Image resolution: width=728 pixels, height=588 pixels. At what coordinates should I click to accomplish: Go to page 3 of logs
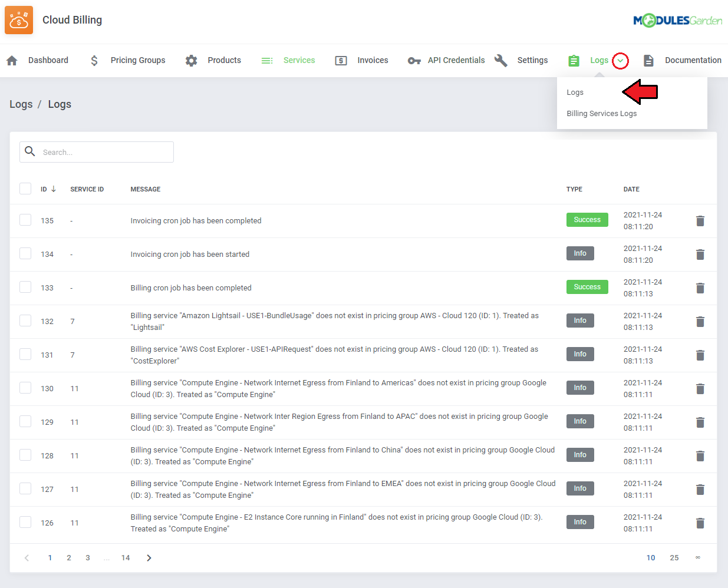point(88,558)
